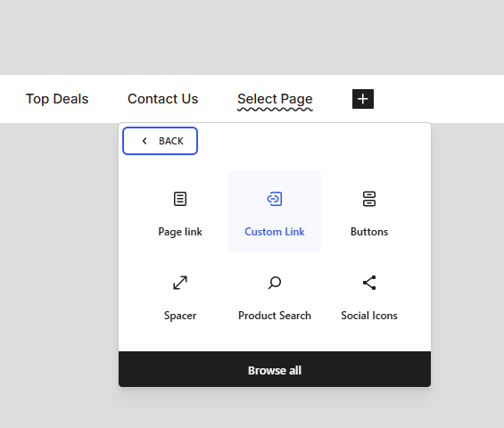This screenshot has height=428, width=504.
Task: Select the Top Deals menu item
Action: tap(57, 99)
